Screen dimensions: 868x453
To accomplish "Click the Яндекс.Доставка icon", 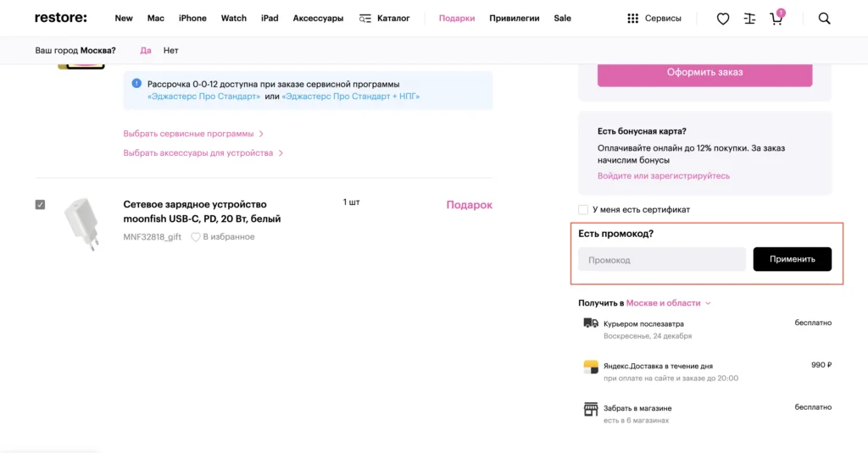I will [x=591, y=366].
